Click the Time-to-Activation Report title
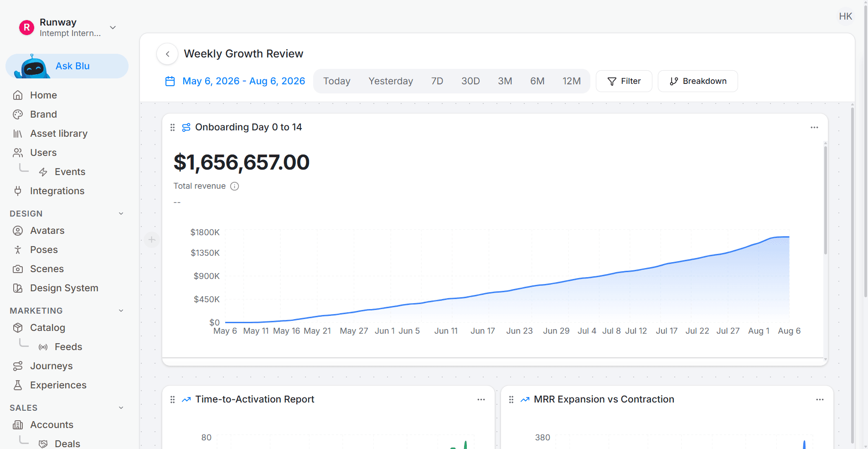Screen dimensions: 868x449 tap(255, 399)
